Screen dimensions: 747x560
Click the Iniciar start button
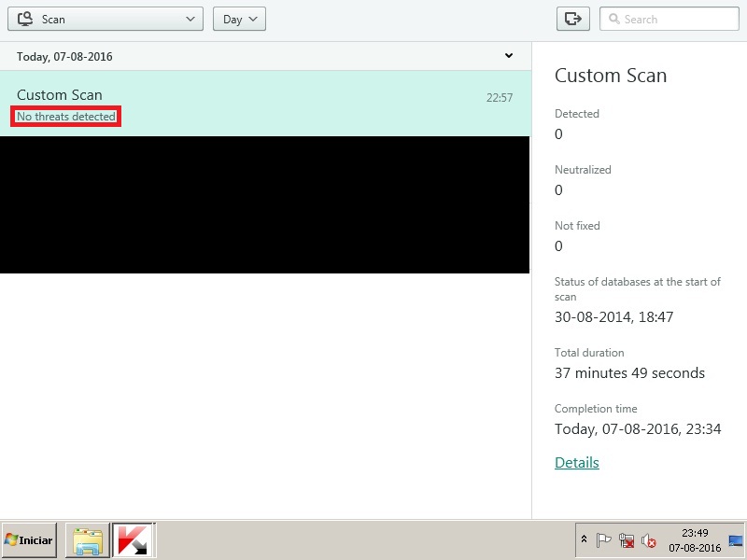pyautogui.click(x=30, y=539)
